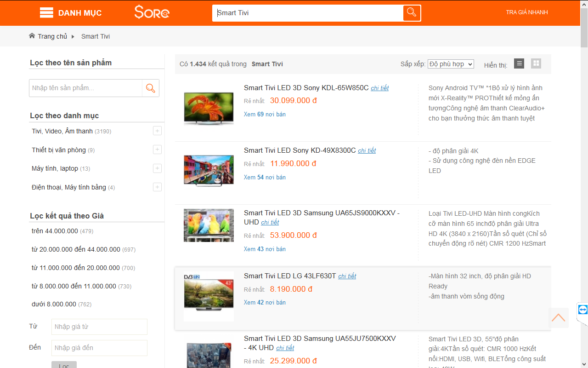Click the Smart Tivi search field
Image resolution: width=588 pixels, height=368 pixels.
[308, 13]
